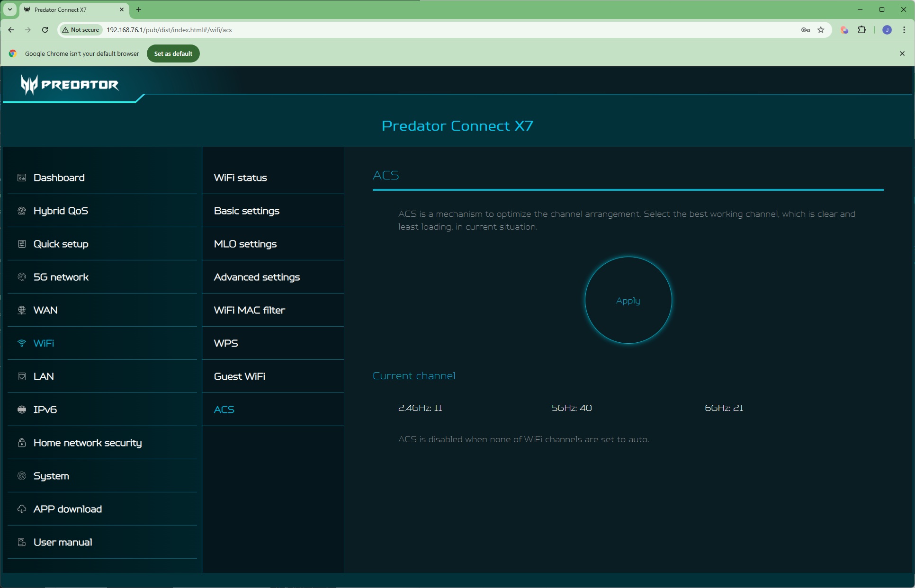The width and height of the screenshot is (915, 588).
Task: Open MLO settings page
Action: [245, 244]
